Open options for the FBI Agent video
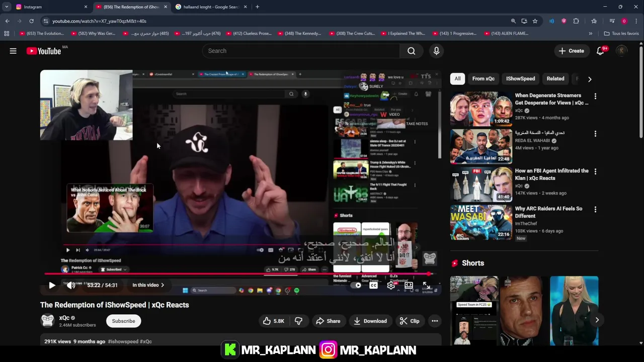The width and height of the screenshot is (644, 362). tap(595, 171)
